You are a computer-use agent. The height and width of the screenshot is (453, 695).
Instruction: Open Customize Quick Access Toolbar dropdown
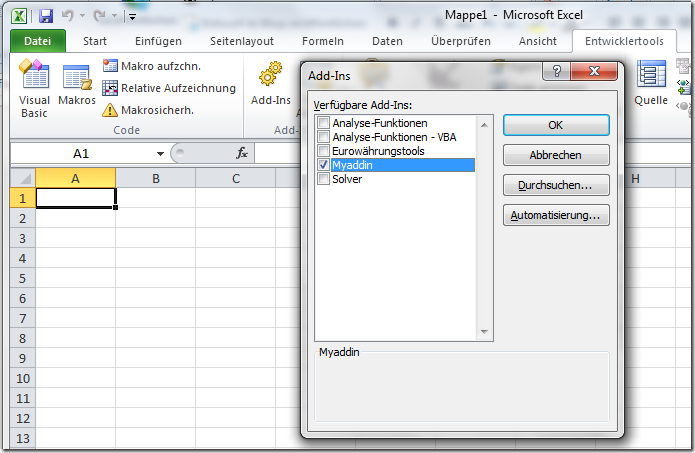click(132, 17)
